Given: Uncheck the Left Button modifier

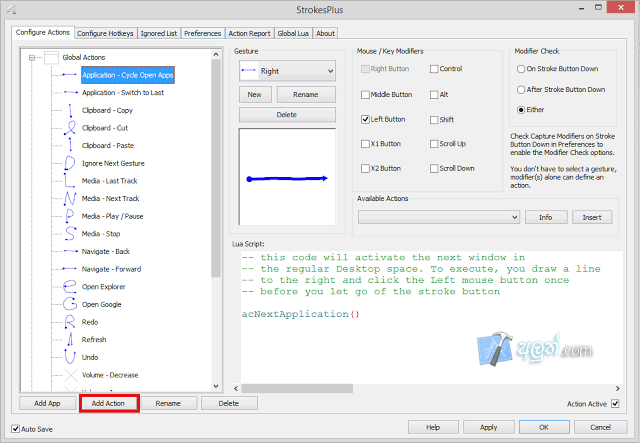Looking at the screenshot, I should click(365, 119).
